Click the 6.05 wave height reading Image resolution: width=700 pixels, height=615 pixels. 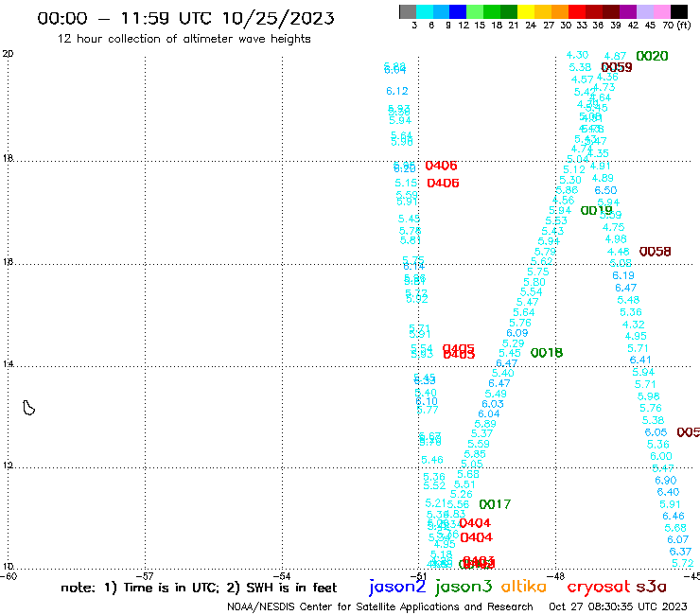click(656, 432)
